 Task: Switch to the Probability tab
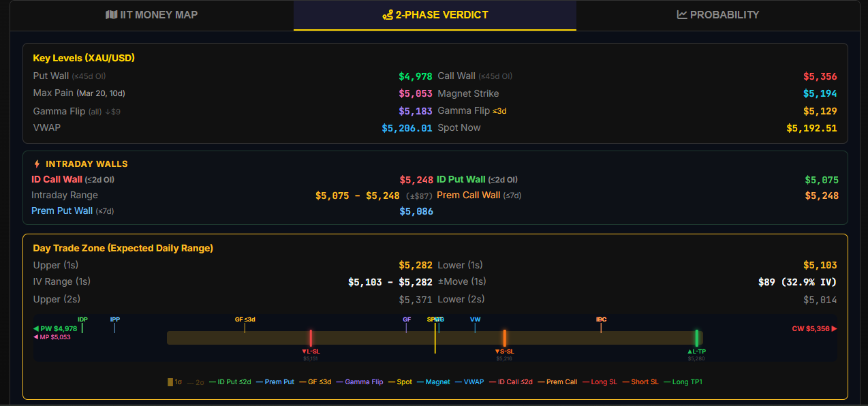click(x=717, y=14)
